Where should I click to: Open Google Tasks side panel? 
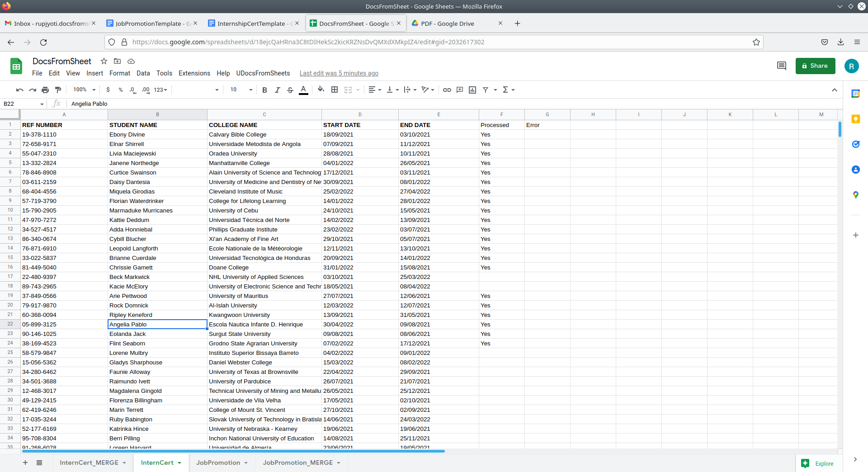click(855, 144)
